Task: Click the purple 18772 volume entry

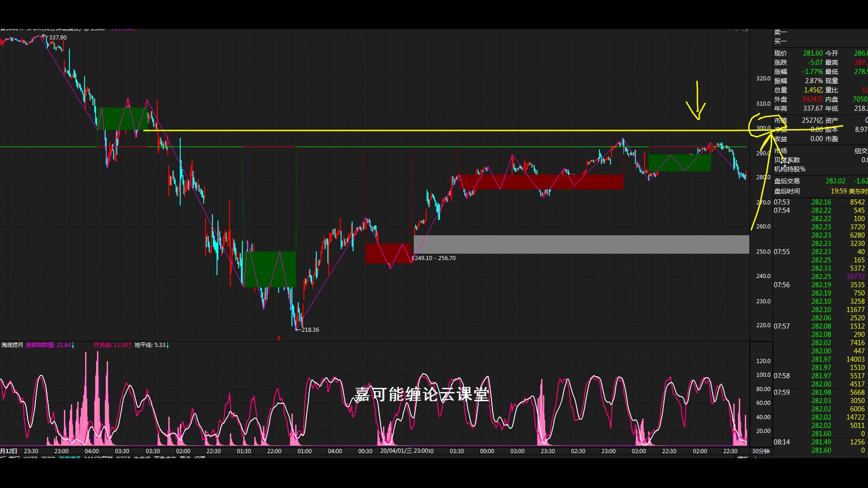Action: click(x=855, y=277)
